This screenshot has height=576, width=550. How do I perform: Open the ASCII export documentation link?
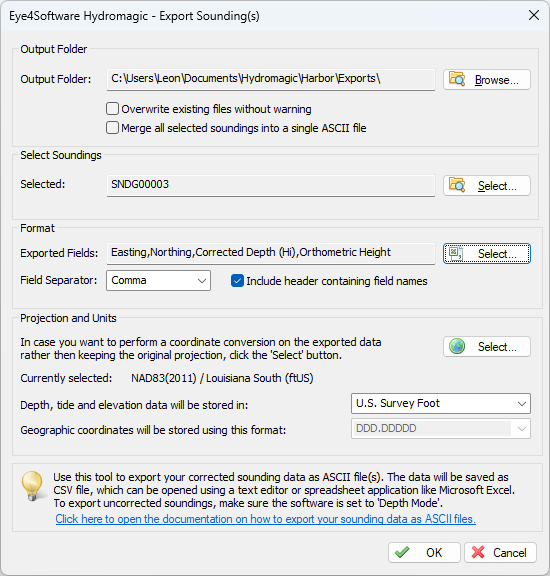point(266,519)
